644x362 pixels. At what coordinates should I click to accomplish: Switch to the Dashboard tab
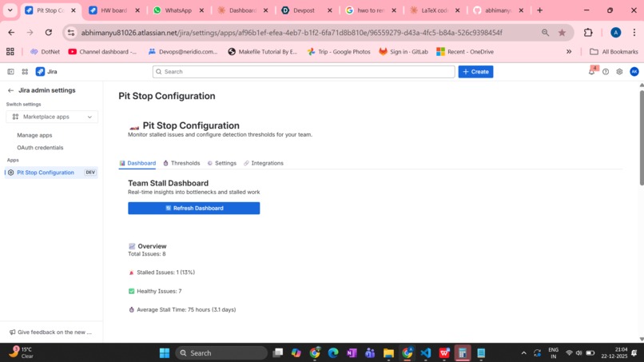137,163
